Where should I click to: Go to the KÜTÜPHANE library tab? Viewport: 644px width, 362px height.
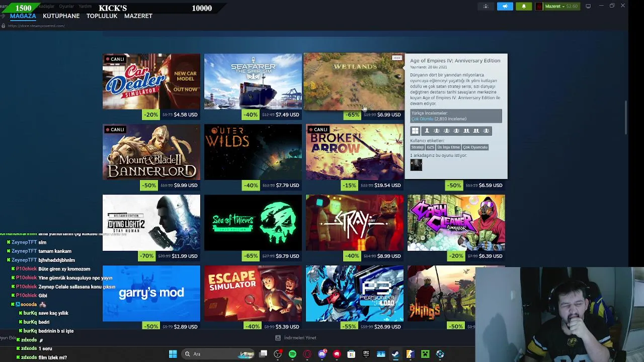[x=61, y=16]
